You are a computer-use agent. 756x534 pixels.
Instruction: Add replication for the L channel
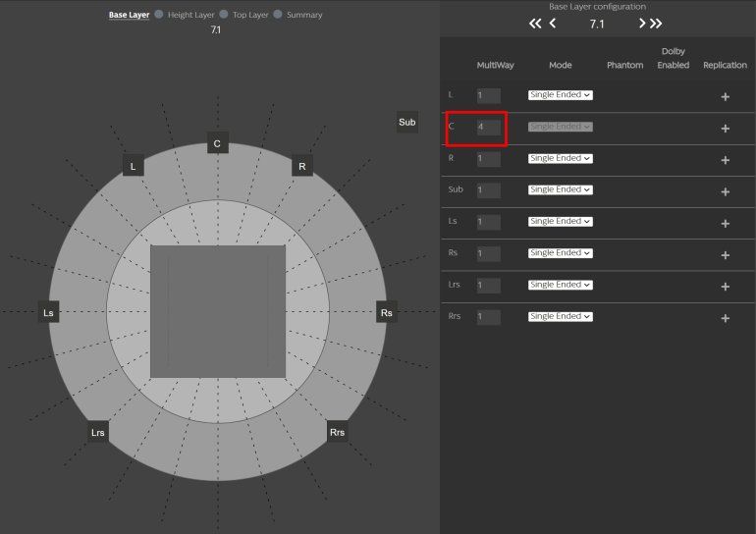tap(725, 96)
